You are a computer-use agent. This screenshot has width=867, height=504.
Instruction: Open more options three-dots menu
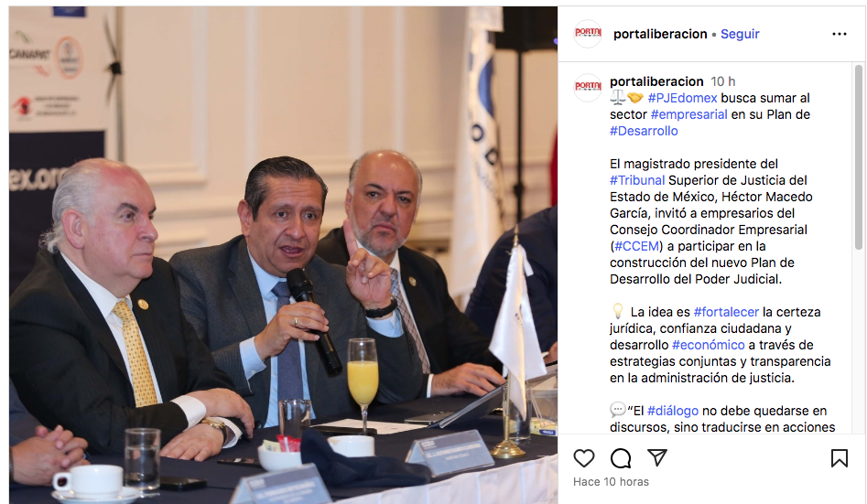point(839,34)
